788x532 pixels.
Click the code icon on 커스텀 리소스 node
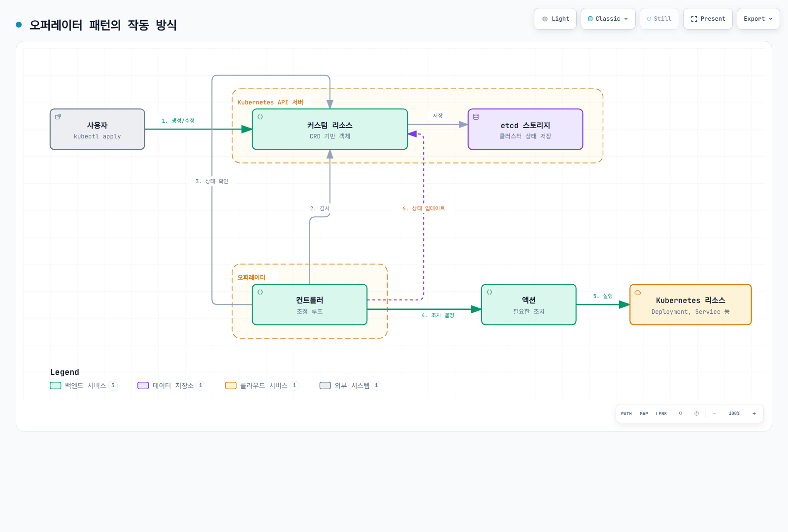click(260, 117)
